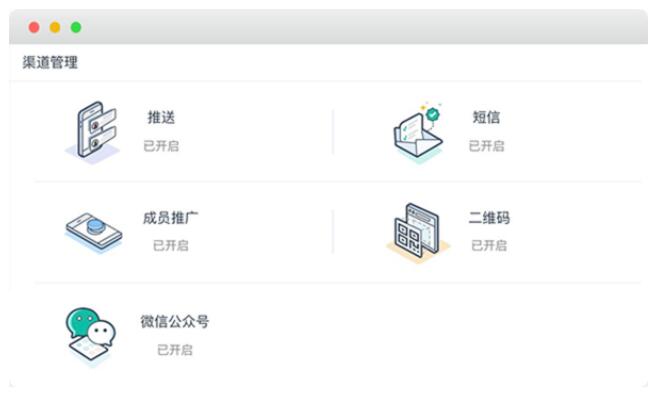Open the 推送 channel title

[161, 117]
